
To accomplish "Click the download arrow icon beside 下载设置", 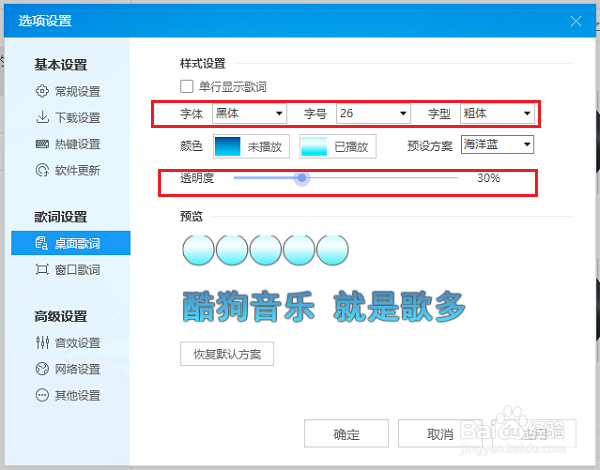I will coord(42,118).
